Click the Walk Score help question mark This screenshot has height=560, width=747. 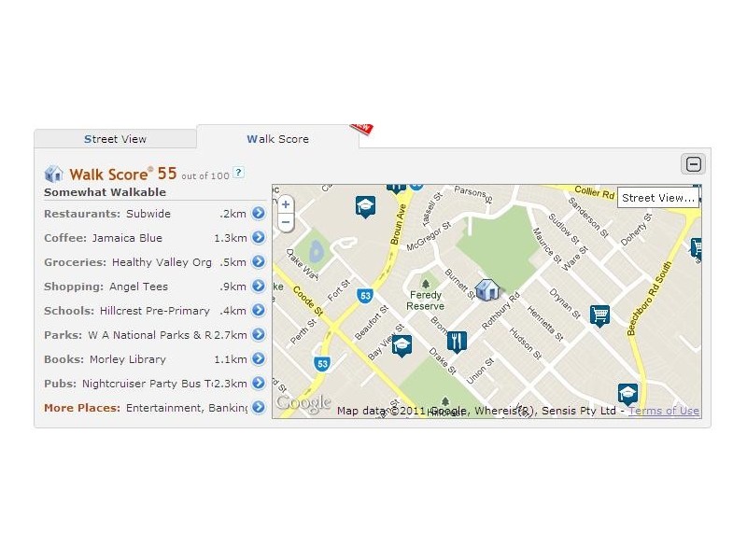(x=239, y=173)
